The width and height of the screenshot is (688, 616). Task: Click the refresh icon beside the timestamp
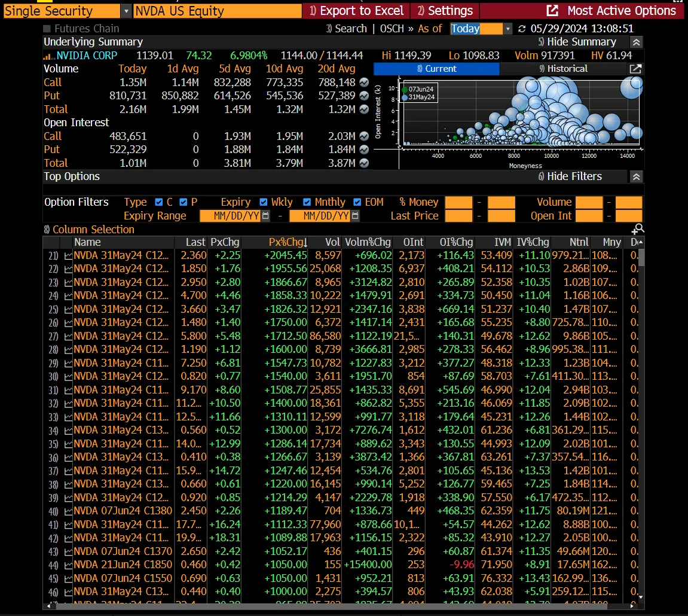click(522, 29)
